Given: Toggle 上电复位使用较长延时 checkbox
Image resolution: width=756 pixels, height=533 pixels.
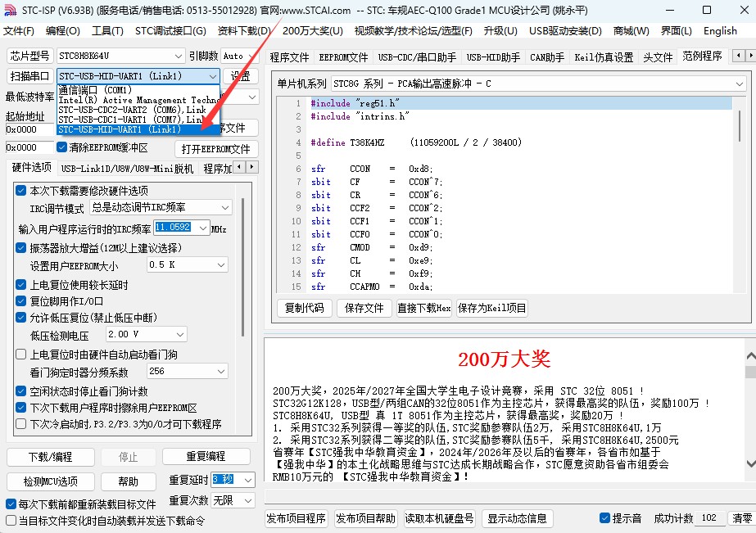Looking at the screenshot, I should [20, 285].
